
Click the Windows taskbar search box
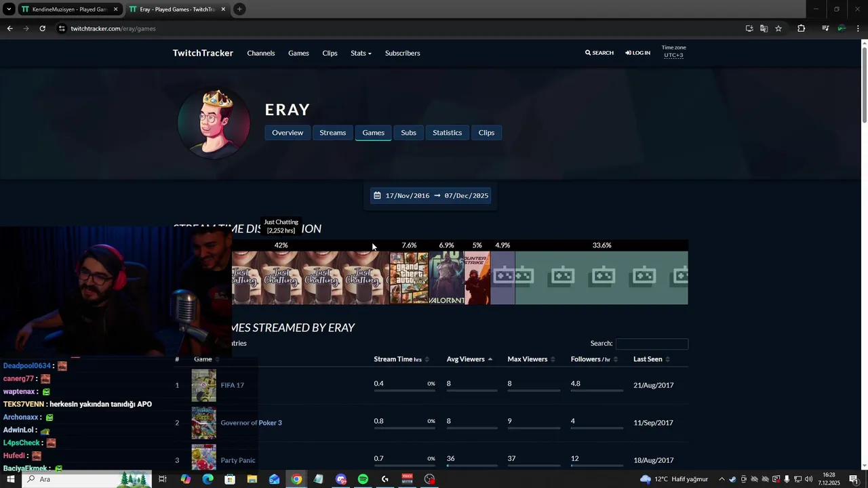pos(87,479)
